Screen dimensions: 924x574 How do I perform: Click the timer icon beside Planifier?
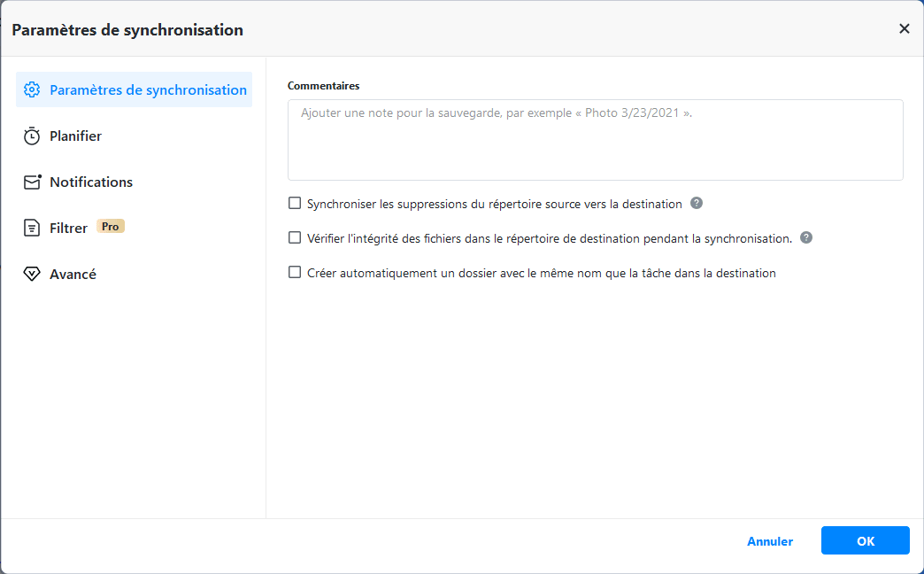pos(32,136)
